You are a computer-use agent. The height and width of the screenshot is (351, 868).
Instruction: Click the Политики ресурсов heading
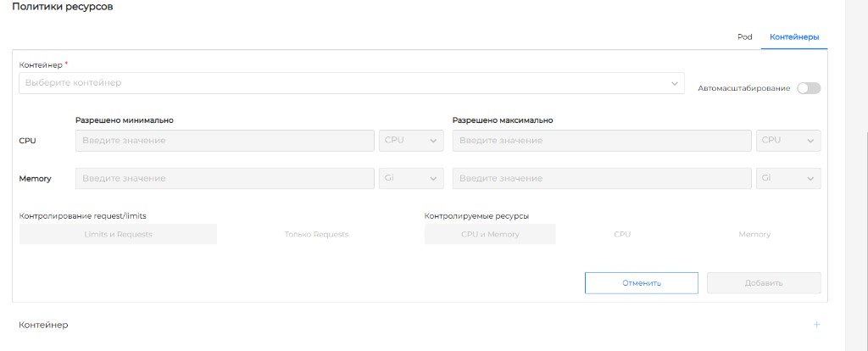coord(63,7)
